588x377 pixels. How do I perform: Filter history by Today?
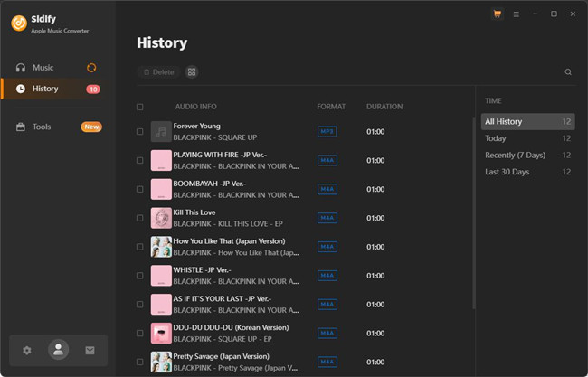tap(527, 138)
